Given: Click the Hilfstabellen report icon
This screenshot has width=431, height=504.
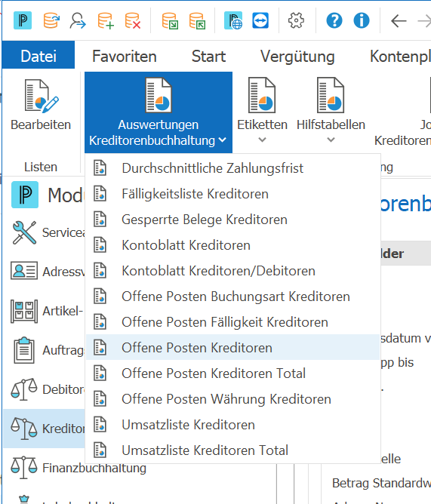Looking at the screenshot, I should [331, 95].
